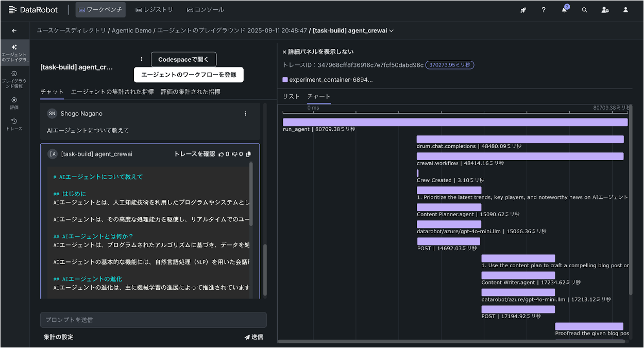The height and width of the screenshot is (348, 644).
Task: Expand the agent_crewai breadcrumb dropdown chevron
Action: coord(392,30)
